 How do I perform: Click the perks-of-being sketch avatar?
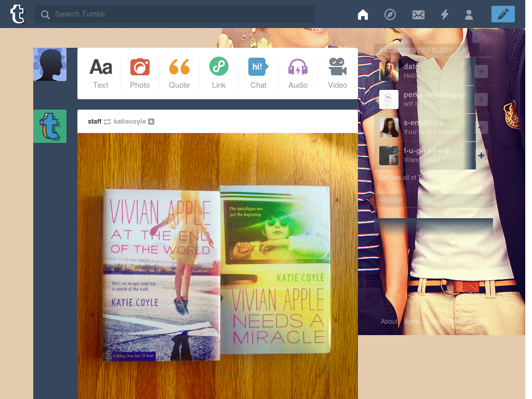tap(389, 99)
